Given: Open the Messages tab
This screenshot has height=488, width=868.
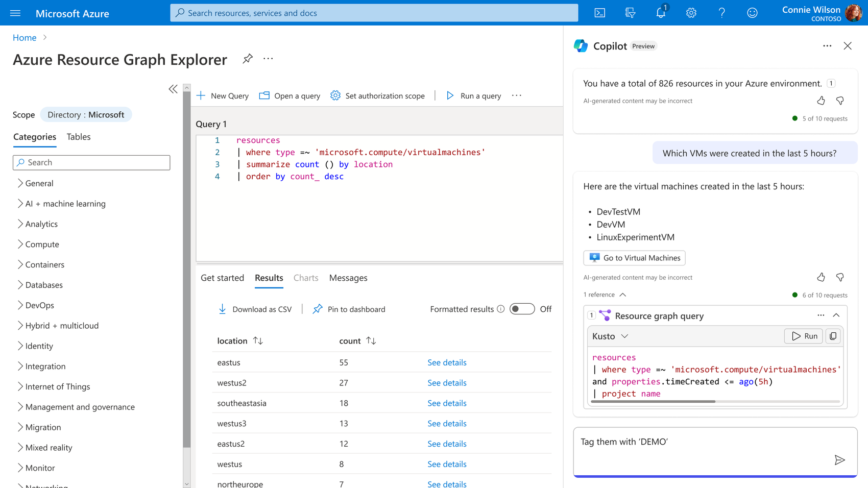Looking at the screenshot, I should tap(348, 278).
